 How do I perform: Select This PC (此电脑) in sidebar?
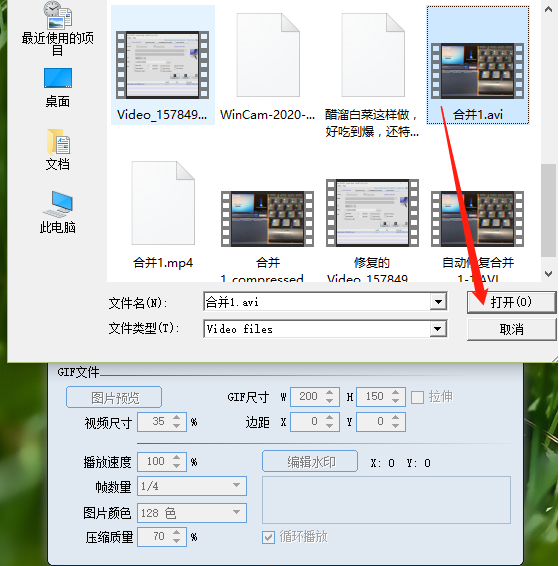pos(58,213)
